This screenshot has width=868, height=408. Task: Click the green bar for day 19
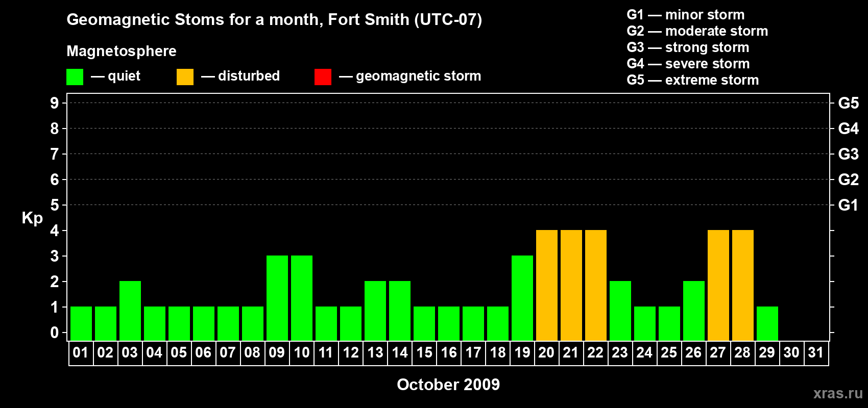pyautogui.click(x=522, y=298)
